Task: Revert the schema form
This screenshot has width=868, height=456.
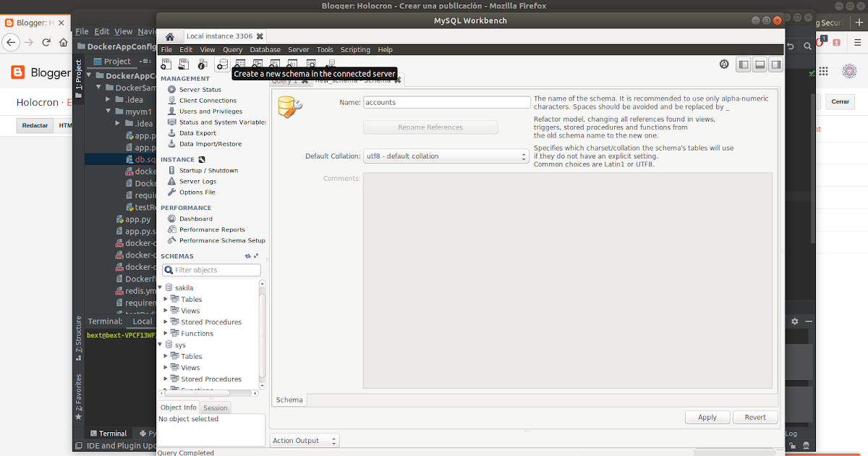Action: point(754,417)
